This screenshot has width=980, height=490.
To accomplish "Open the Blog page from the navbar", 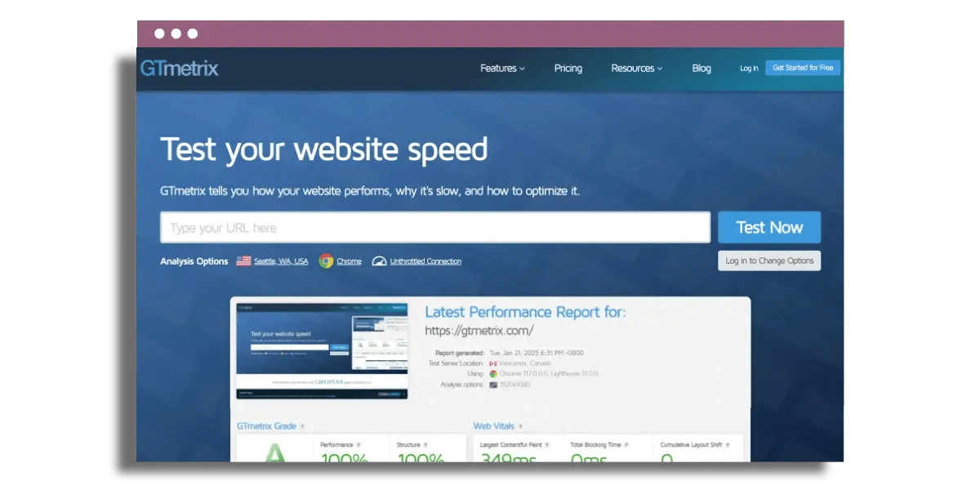I will pos(701,69).
